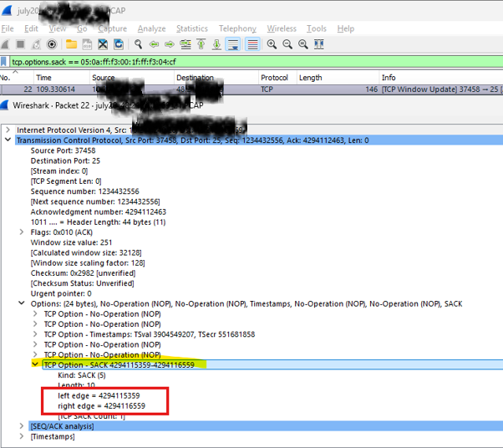Image resolution: width=503 pixels, height=448 pixels.
Task: Open the Telephony menu
Action: [x=237, y=28]
